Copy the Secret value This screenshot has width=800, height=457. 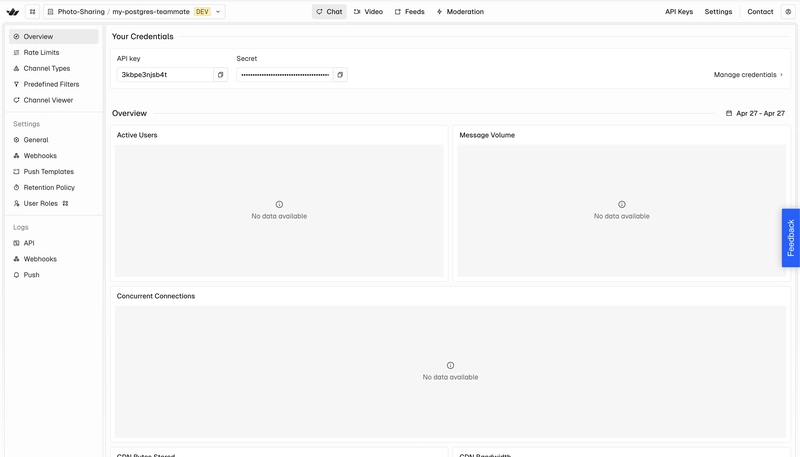[x=340, y=74]
